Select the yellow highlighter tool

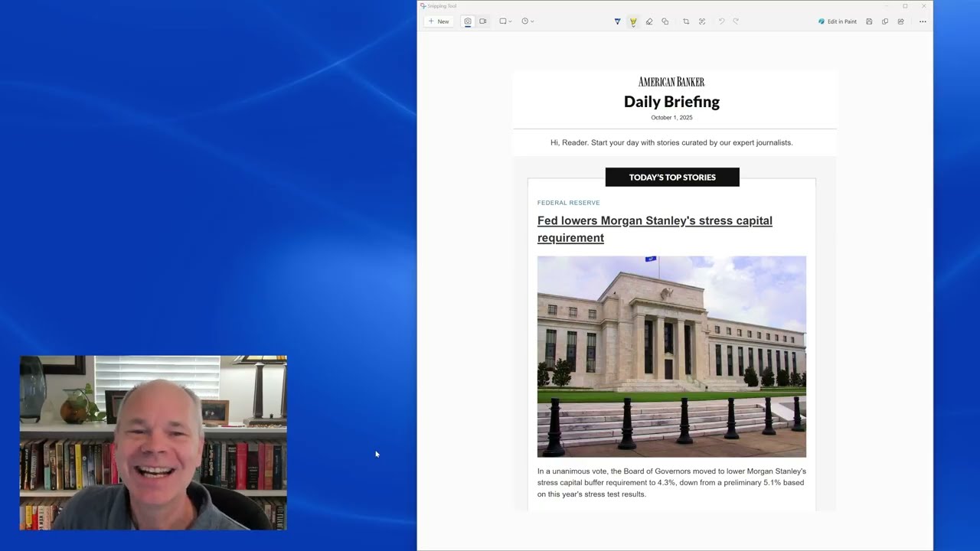click(x=633, y=21)
